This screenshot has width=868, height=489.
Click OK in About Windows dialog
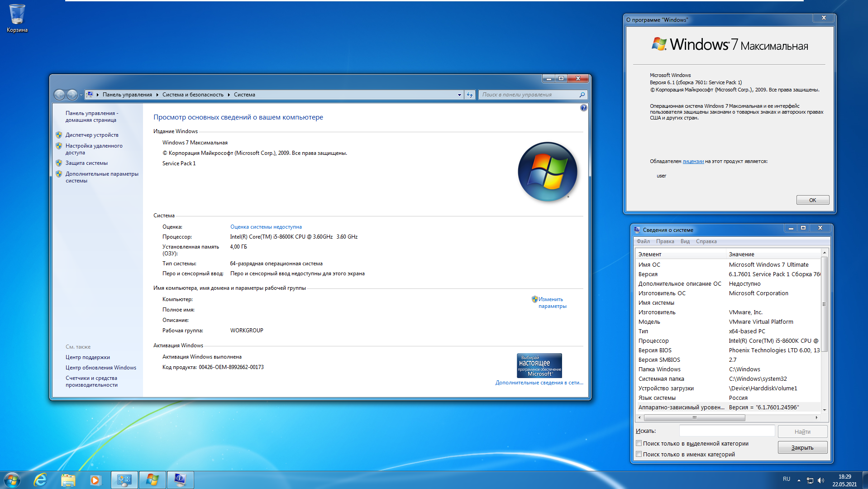(x=812, y=200)
